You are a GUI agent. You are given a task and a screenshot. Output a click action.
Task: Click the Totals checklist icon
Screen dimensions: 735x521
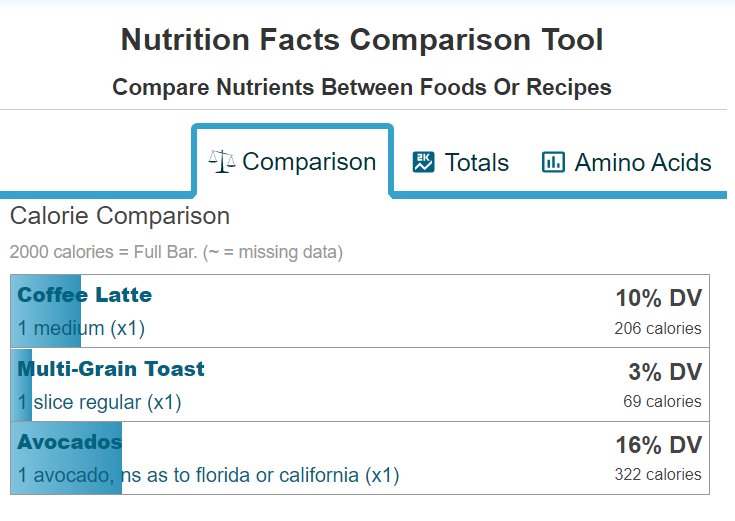(424, 162)
